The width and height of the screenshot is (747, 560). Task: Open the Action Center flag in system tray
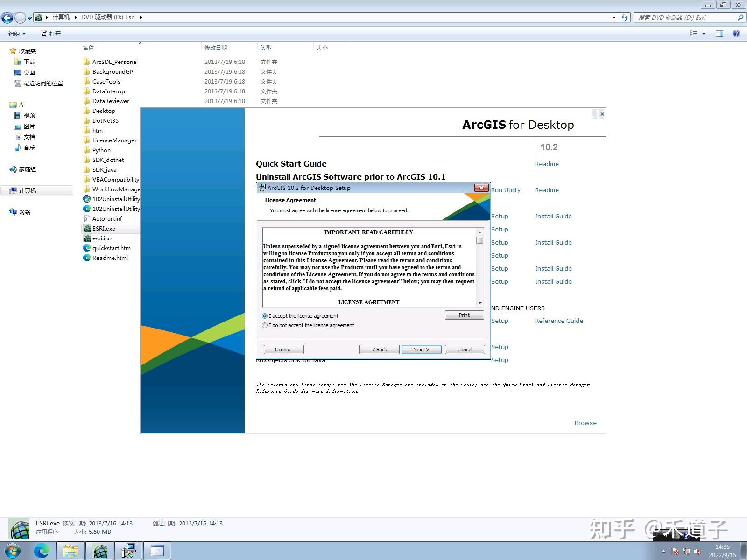pyautogui.click(x=675, y=552)
